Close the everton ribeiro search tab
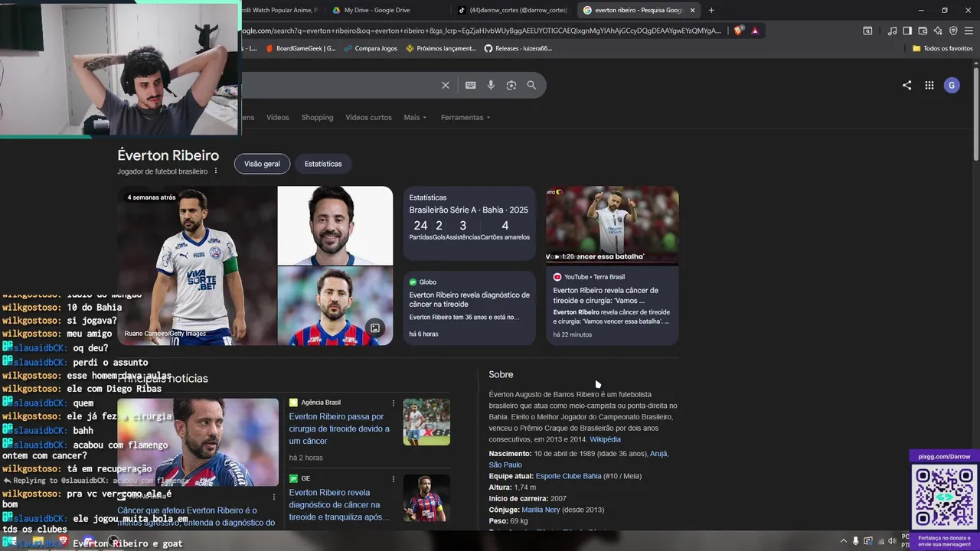The height and width of the screenshot is (551, 980). coord(692,10)
